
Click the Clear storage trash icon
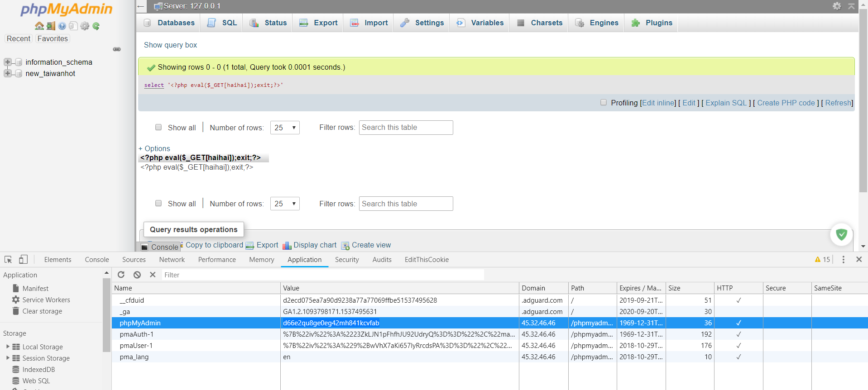[16, 311]
